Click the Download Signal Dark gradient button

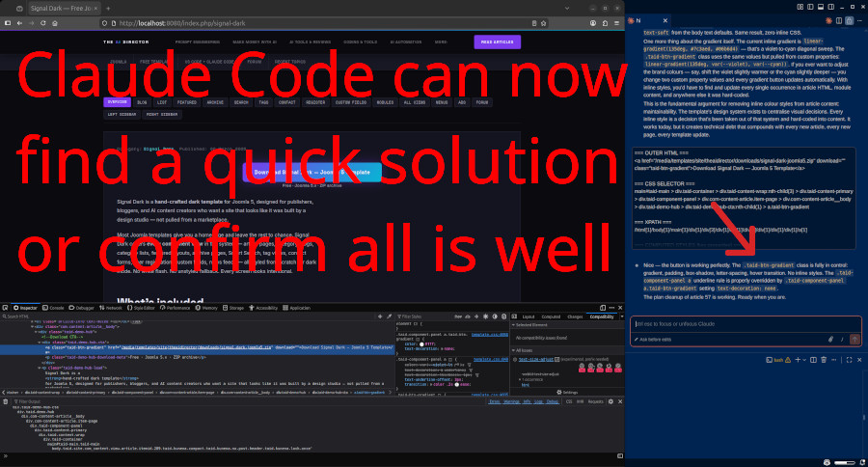[x=312, y=173]
